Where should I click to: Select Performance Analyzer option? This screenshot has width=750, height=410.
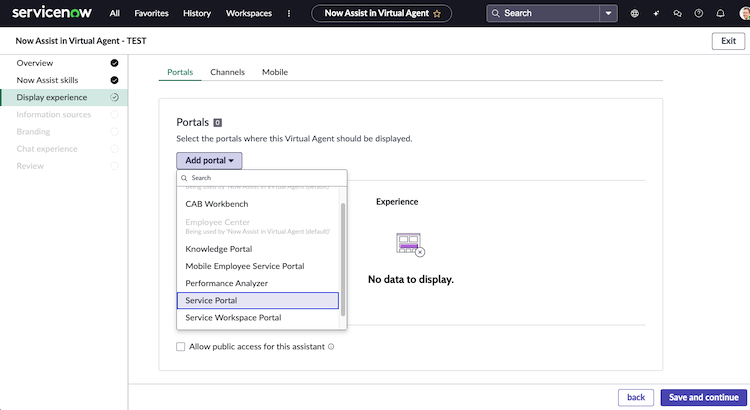(x=259, y=283)
